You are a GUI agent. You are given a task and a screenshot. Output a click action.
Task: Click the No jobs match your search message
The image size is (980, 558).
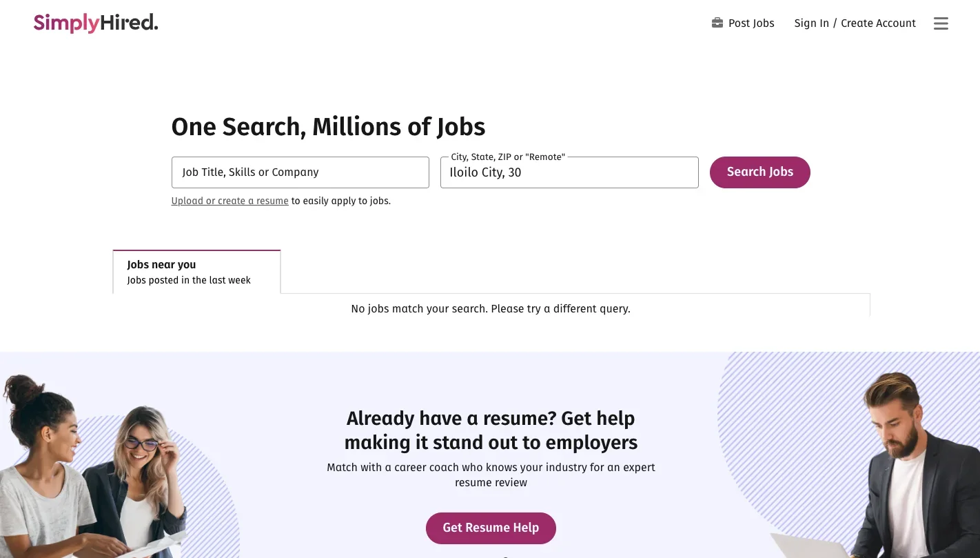490,309
